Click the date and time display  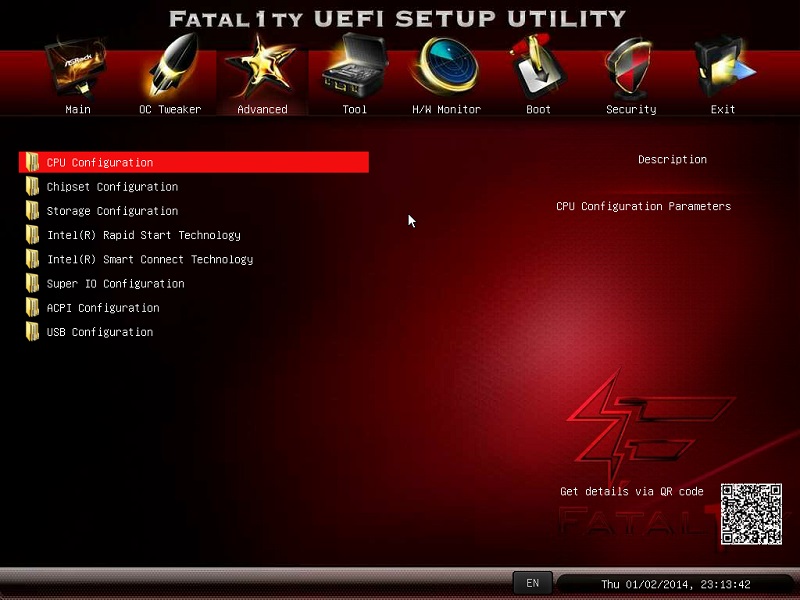[x=676, y=584]
